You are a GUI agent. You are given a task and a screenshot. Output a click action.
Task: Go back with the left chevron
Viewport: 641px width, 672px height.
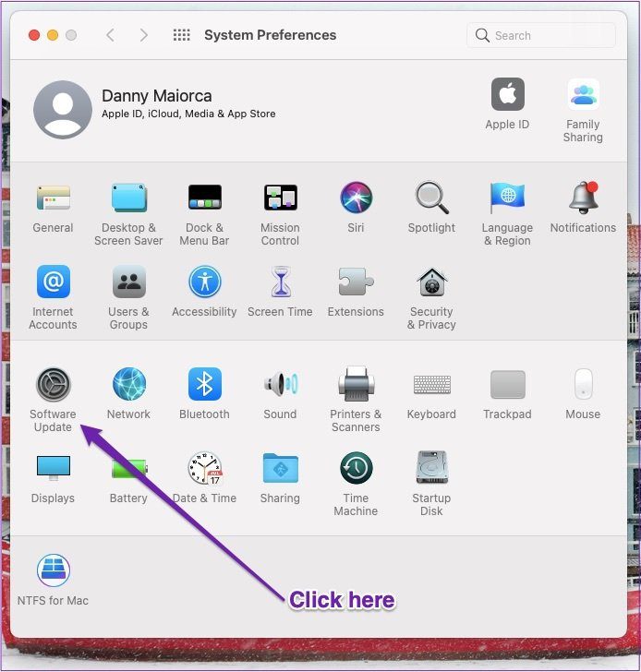(111, 35)
